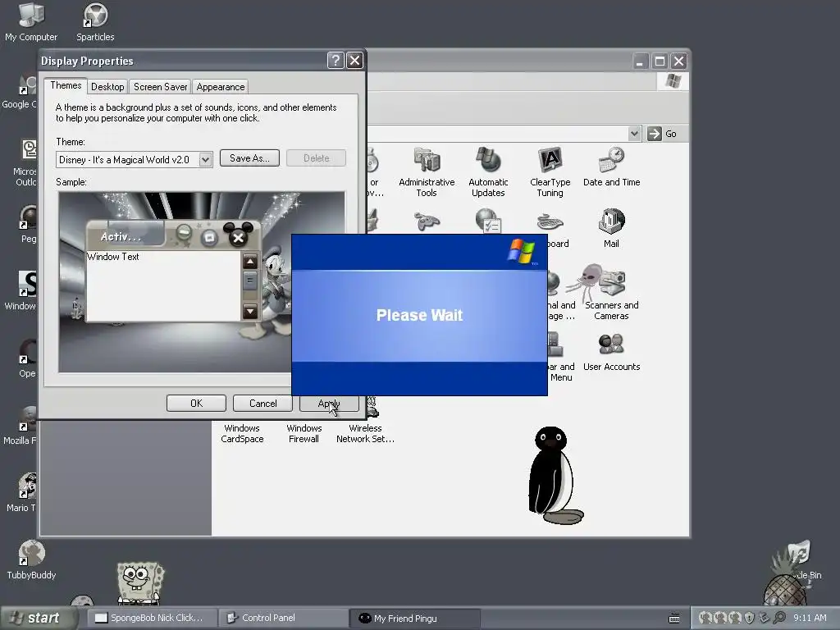Viewport: 840px width, 630px height.
Task: Open the Theme dropdown list
Action: pos(205,160)
